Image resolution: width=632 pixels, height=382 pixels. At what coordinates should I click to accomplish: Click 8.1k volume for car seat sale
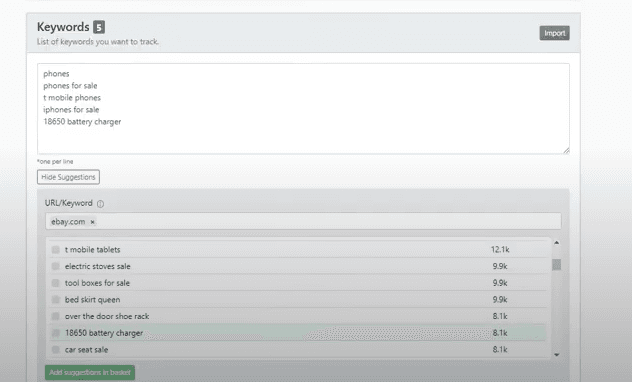(x=500, y=349)
